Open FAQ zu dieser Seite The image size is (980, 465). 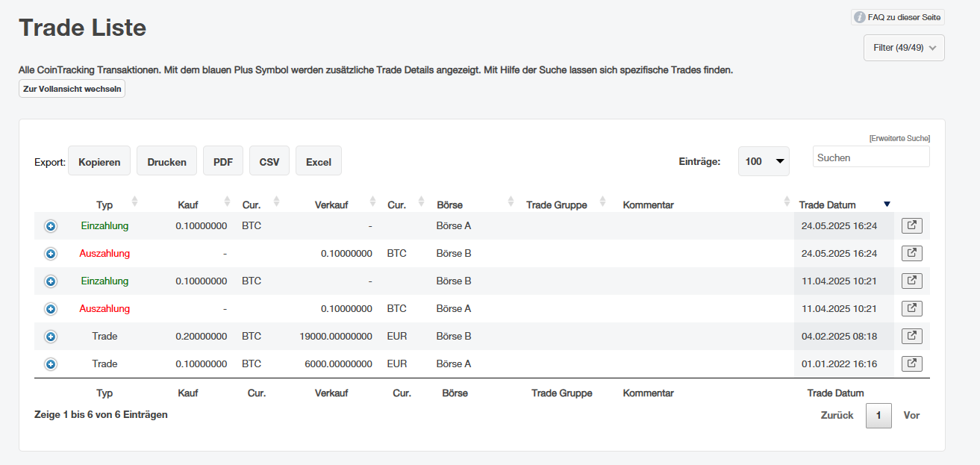898,17
